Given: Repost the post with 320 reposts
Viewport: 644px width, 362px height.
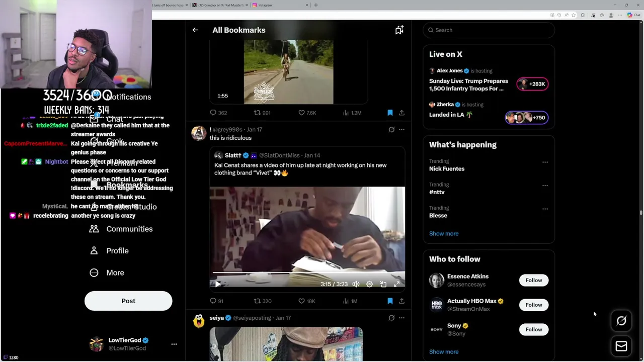Looking at the screenshot, I should pyautogui.click(x=262, y=301).
